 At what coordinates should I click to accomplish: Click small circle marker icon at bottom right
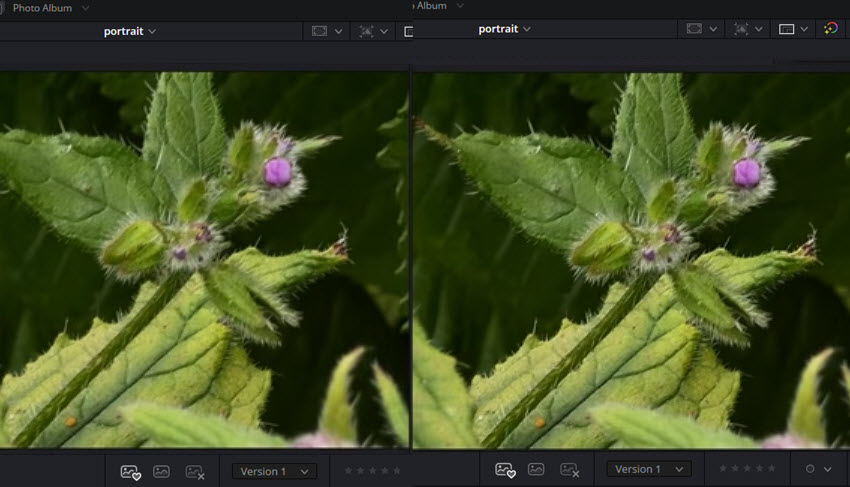810,469
